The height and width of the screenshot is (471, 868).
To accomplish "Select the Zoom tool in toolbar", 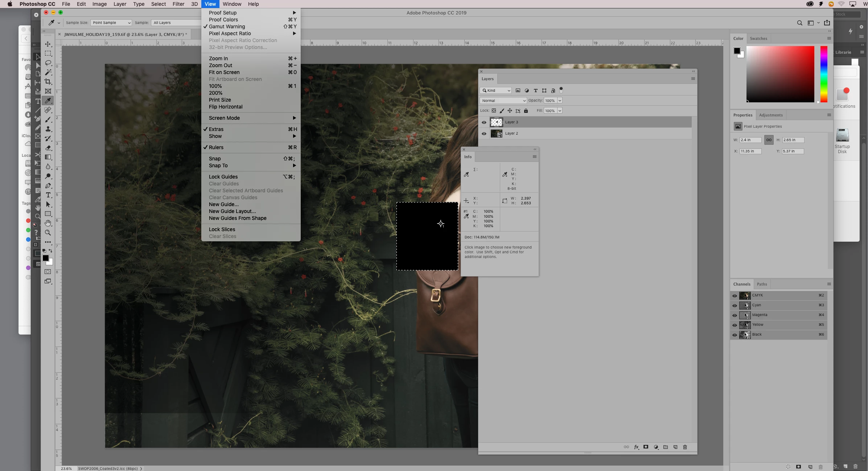I will pos(48,233).
